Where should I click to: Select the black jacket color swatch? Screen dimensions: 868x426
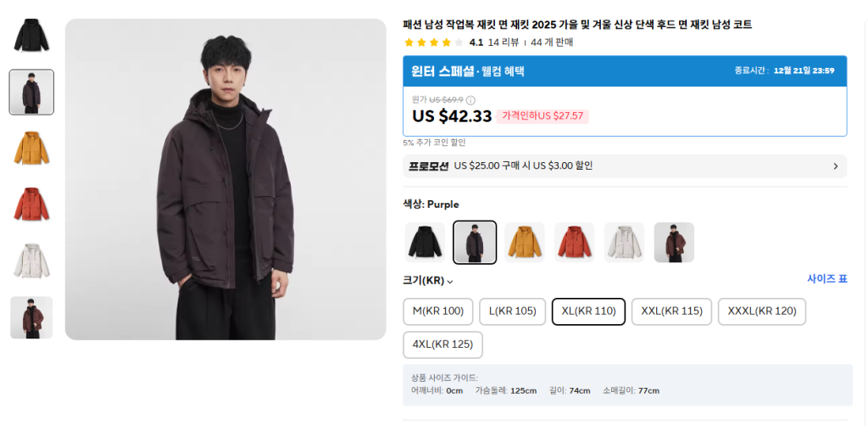[x=425, y=243]
